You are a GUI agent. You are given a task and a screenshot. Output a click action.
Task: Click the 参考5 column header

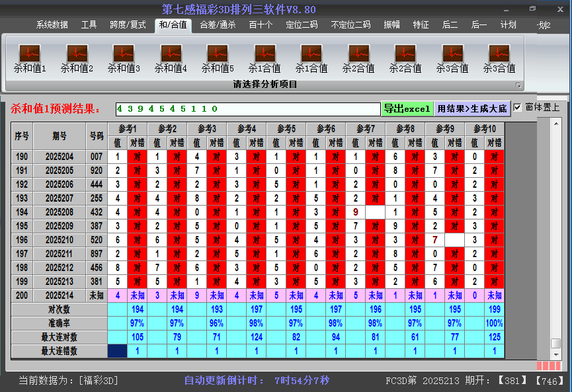[286, 129]
